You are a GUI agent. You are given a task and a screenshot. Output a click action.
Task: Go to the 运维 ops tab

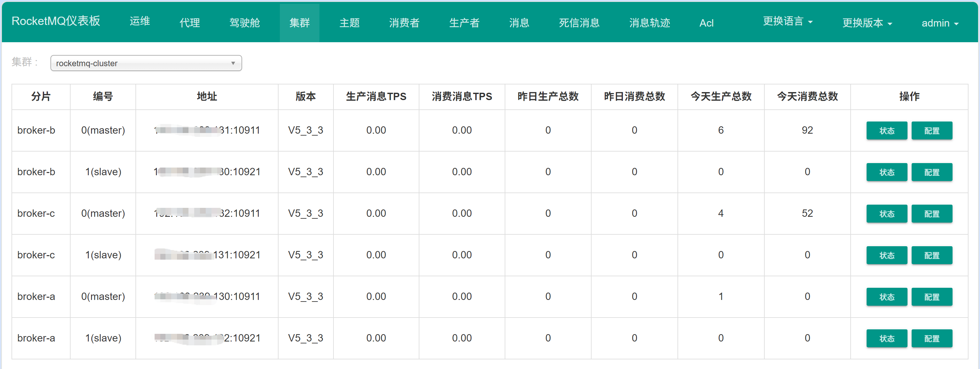tap(140, 22)
